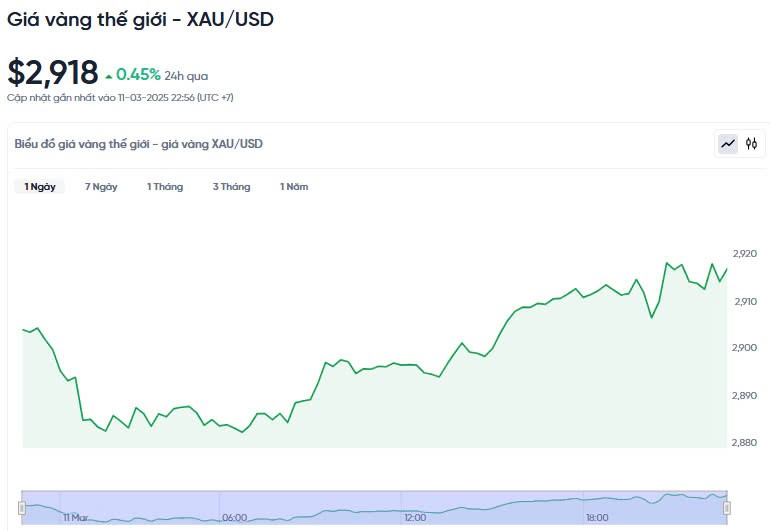Image resolution: width=770 pixels, height=531 pixels.
Task: Switch to line chart view
Action: (x=728, y=144)
